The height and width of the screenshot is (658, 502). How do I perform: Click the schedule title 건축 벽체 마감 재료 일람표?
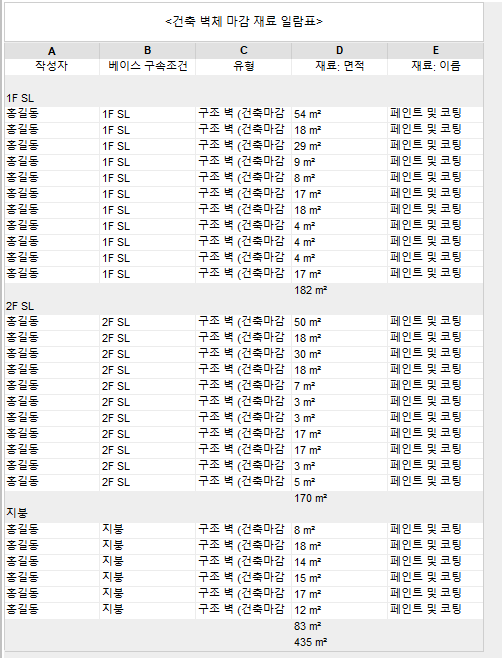244,21
